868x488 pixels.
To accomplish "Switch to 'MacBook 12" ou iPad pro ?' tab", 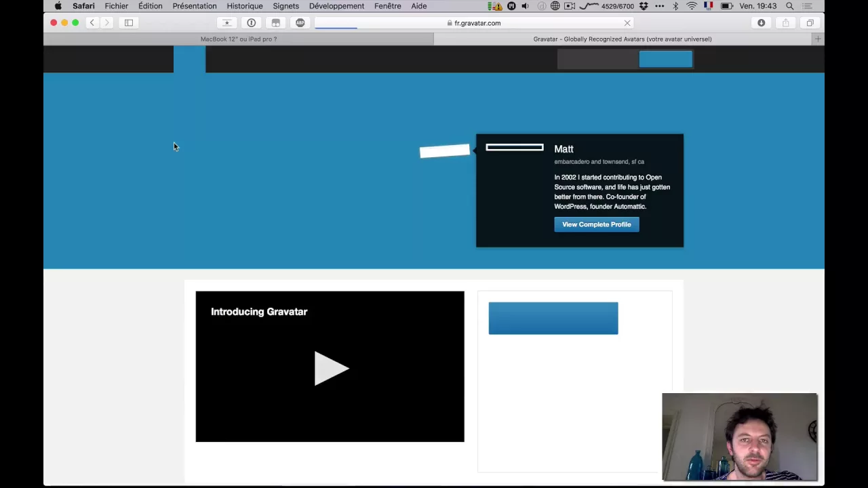I will point(239,39).
